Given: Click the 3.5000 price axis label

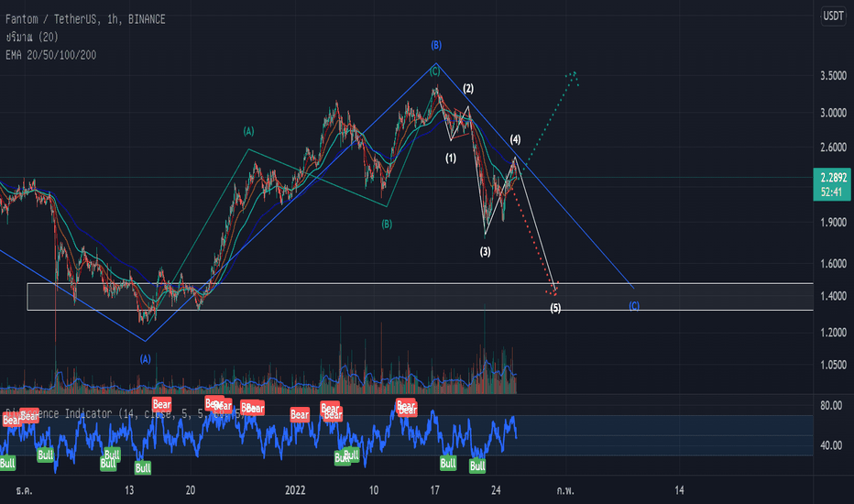Looking at the screenshot, I should pyautogui.click(x=833, y=76).
